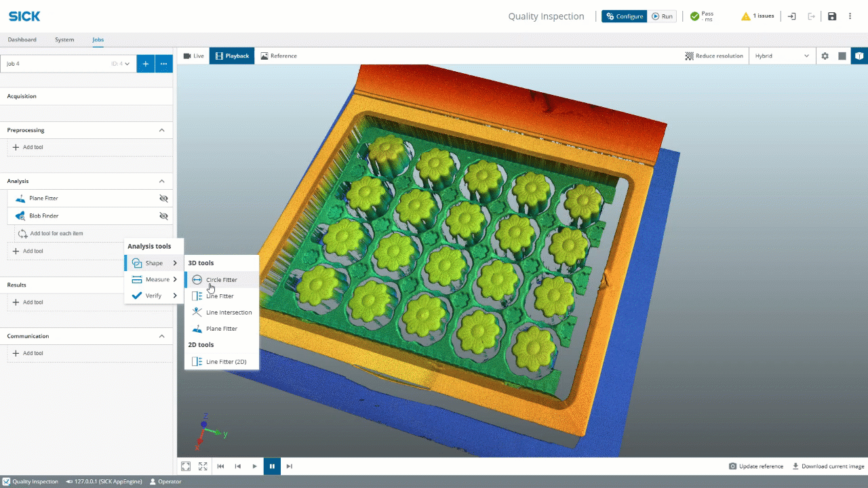
Task: Open the job more options ellipsis
Action: [163, 64]
